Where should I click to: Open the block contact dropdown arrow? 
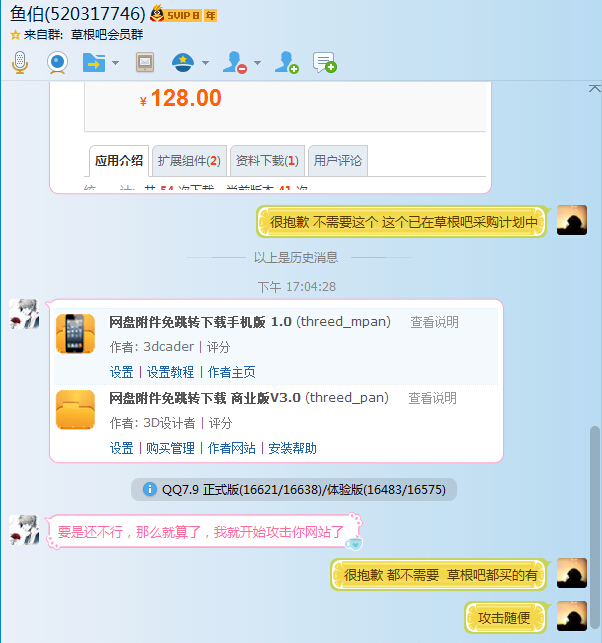[257, 63]
